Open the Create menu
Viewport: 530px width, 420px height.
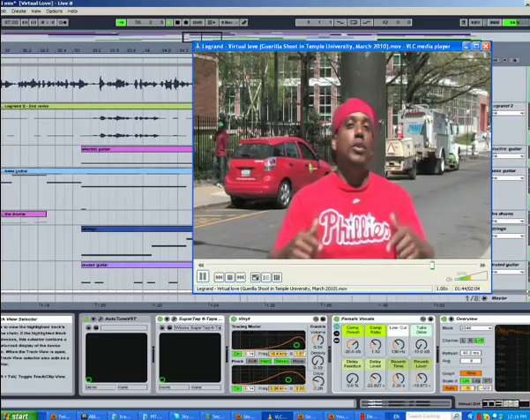pyautogui.click(x=19, y=11)
